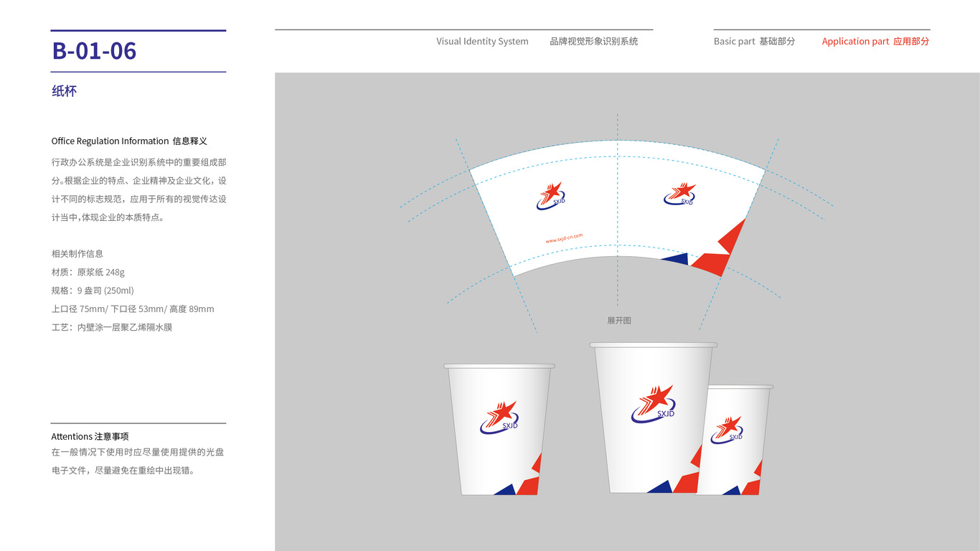Click the right SXJD star logo on unfolded template
Screen dimensions: 980x551
pyautogui.click(x=679, y=194)
